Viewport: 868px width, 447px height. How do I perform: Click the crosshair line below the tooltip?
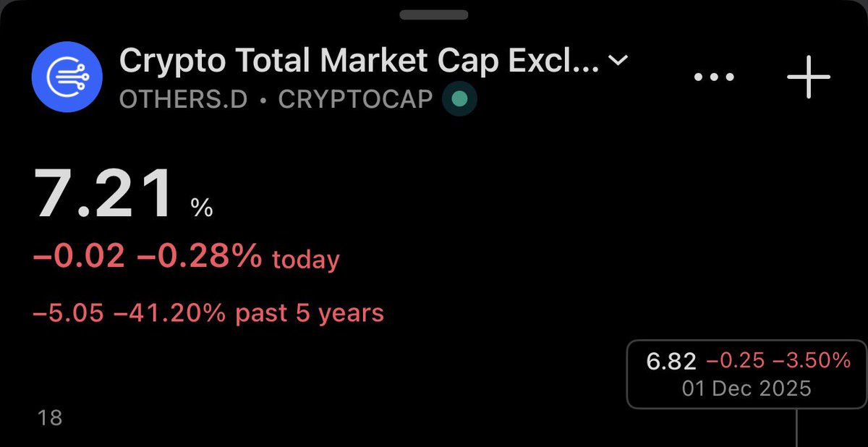796,428
